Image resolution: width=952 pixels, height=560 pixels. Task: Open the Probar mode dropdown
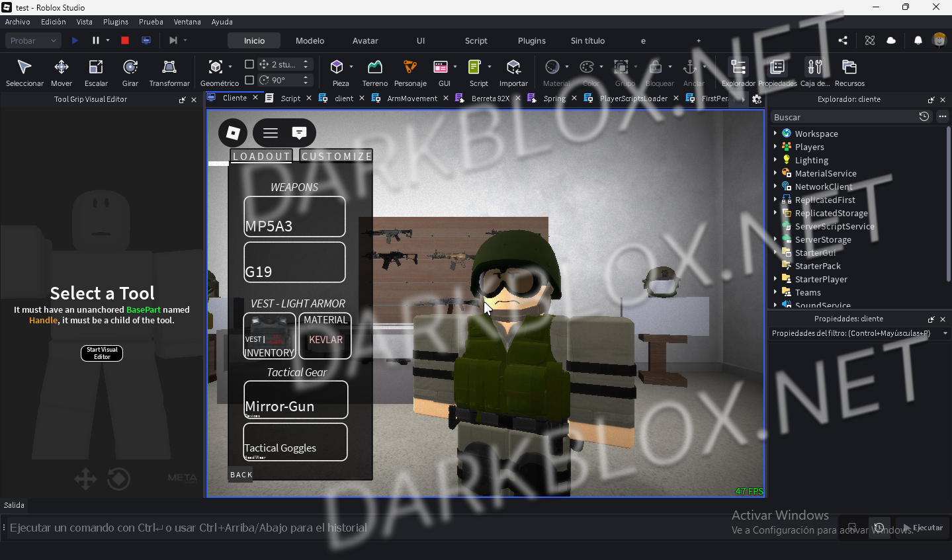pos(34,40)
